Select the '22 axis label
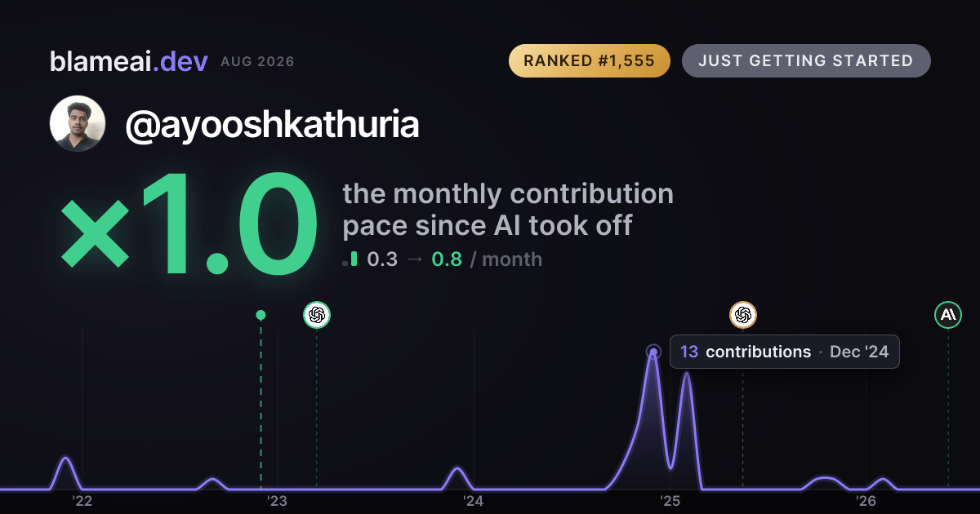Screen dimensions: 980x514 82,500
